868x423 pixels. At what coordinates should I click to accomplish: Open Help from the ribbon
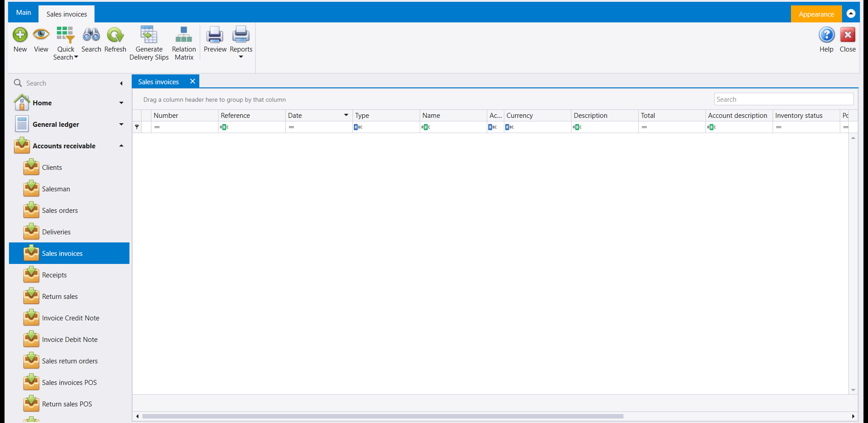point(826,40)
